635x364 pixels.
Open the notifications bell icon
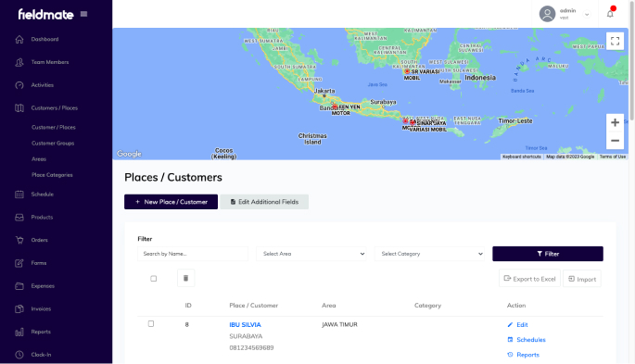tap(610, 14)
